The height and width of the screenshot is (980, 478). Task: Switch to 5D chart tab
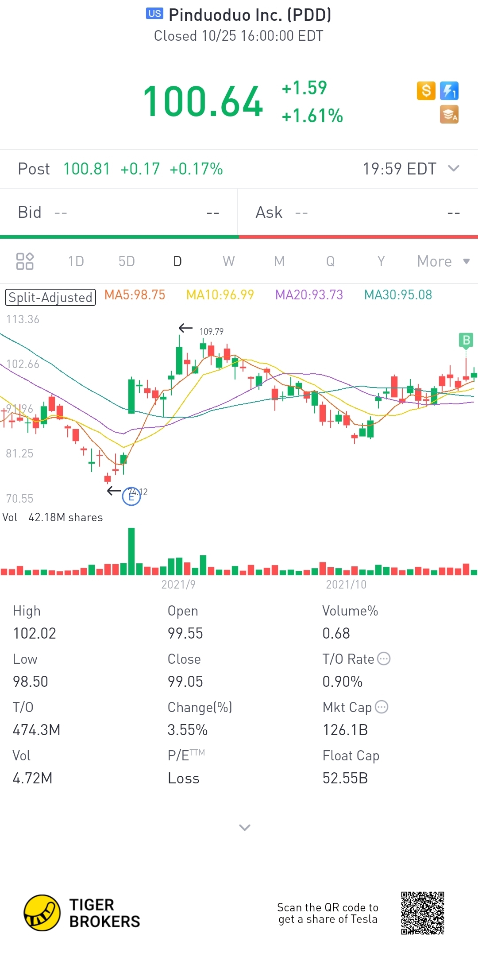[127, 261]
